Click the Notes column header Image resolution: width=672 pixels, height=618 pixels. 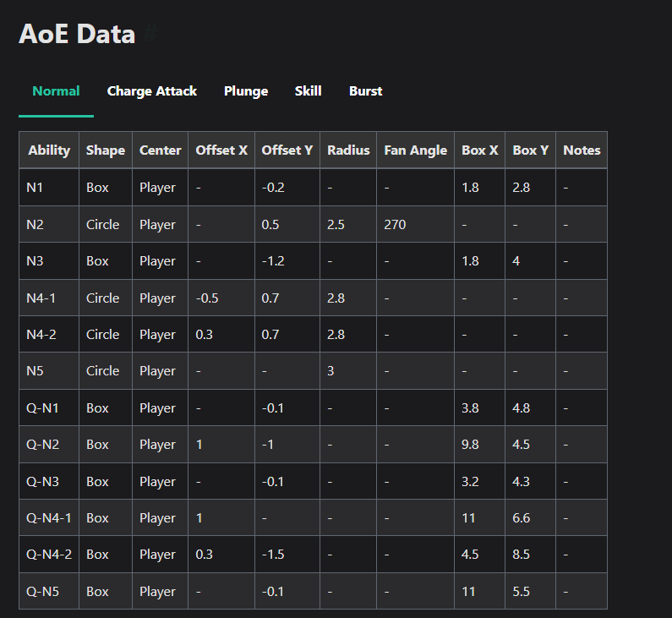(582, 150)
